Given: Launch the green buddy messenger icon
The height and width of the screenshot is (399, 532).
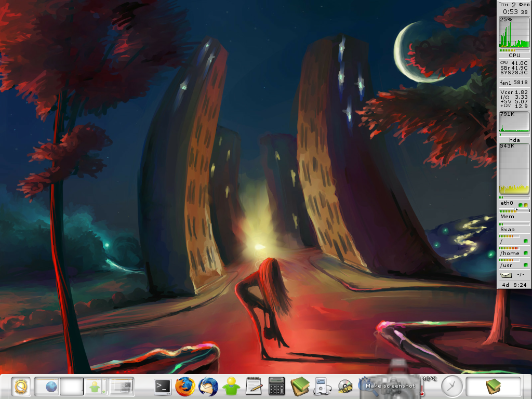Looking at the screenshot, I should pos(231,387).
